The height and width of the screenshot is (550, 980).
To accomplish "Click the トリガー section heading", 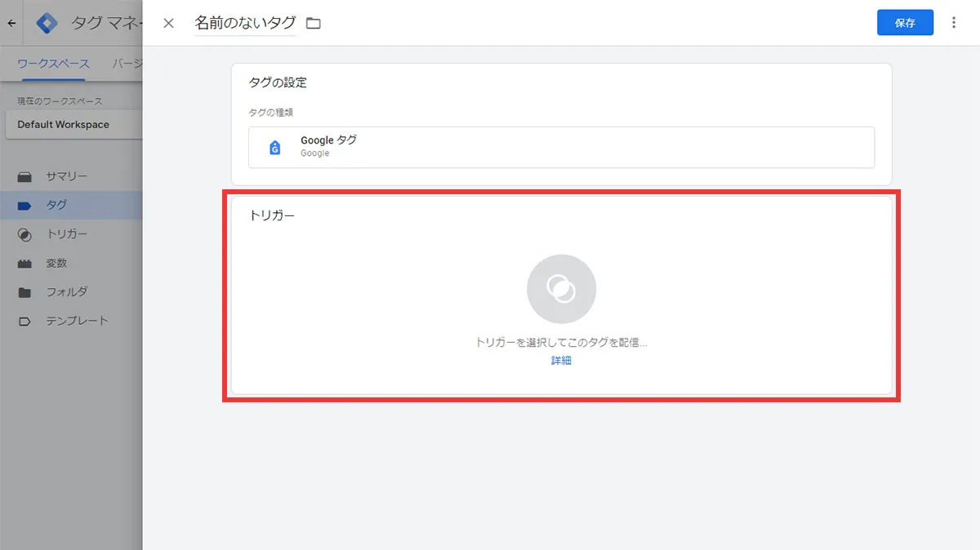I will (272, 215).
